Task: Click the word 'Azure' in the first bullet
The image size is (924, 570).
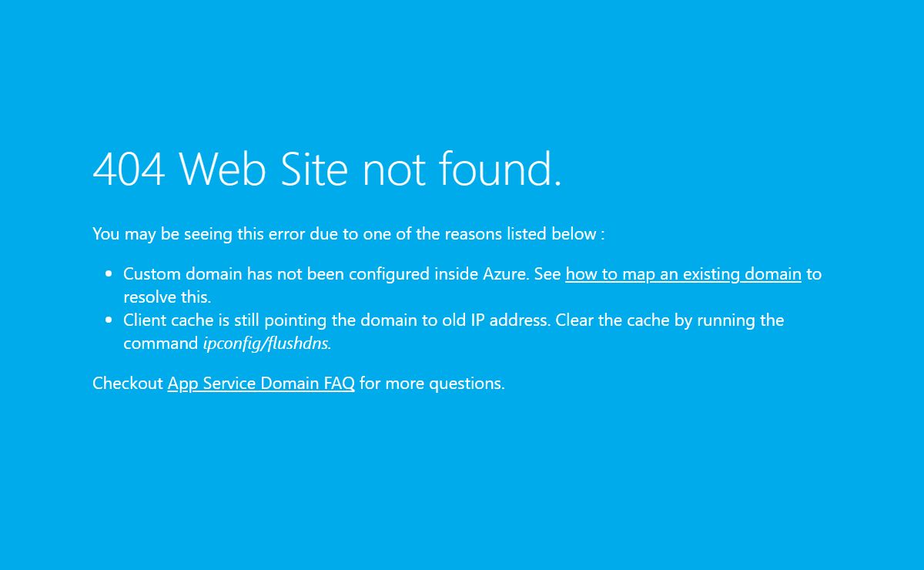Action: 505,274
